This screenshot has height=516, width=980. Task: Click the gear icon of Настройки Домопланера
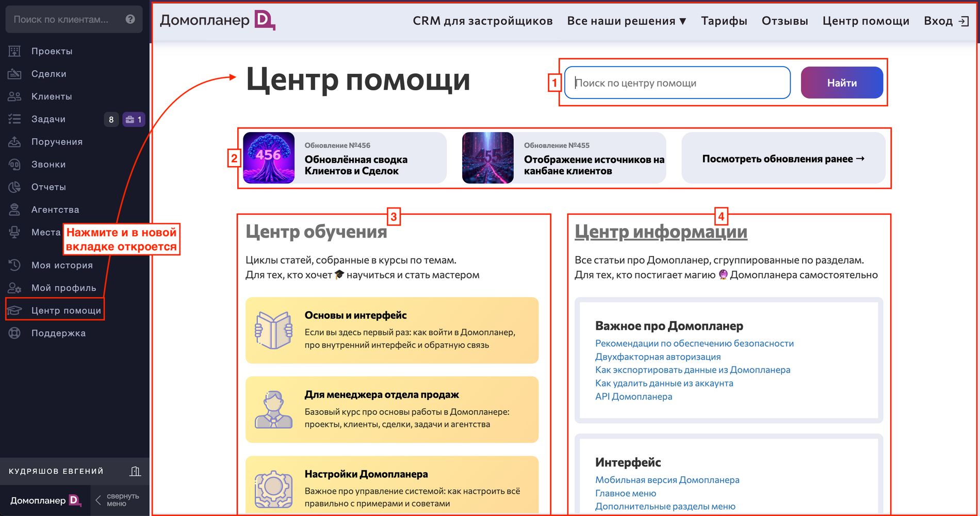pos(273,489)
